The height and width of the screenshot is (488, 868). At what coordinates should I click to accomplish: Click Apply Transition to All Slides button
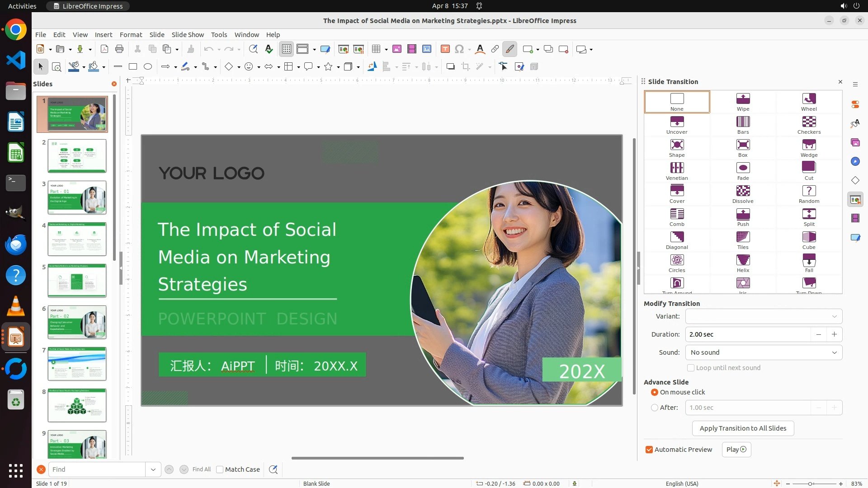(743, 428)
